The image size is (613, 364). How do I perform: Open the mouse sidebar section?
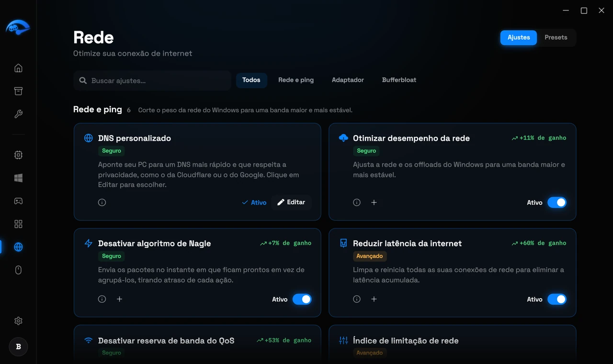pos(18,270)
